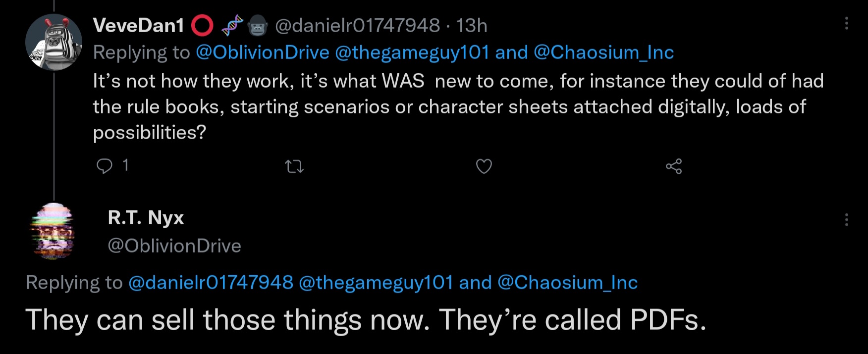868x354 pixels.
Task: Visit @danielr01747948 in R.T. Nyx's reply line
Action: [x=211, y=283]
